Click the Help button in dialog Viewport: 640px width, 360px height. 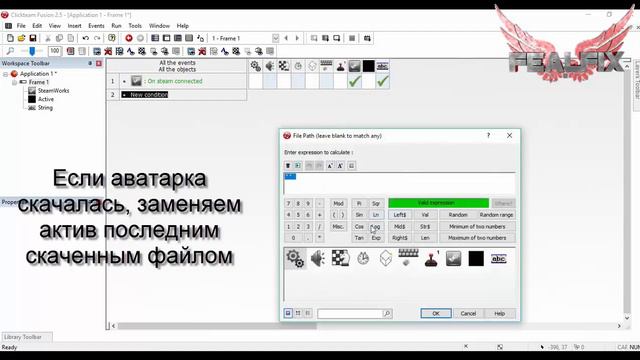[500, 313]
